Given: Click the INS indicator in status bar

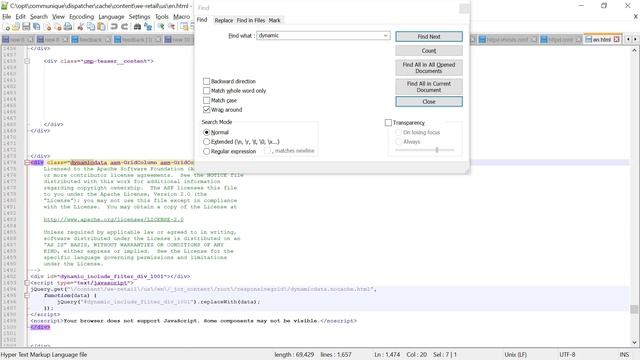Looking at the screenshot, I should click(624, 355).
